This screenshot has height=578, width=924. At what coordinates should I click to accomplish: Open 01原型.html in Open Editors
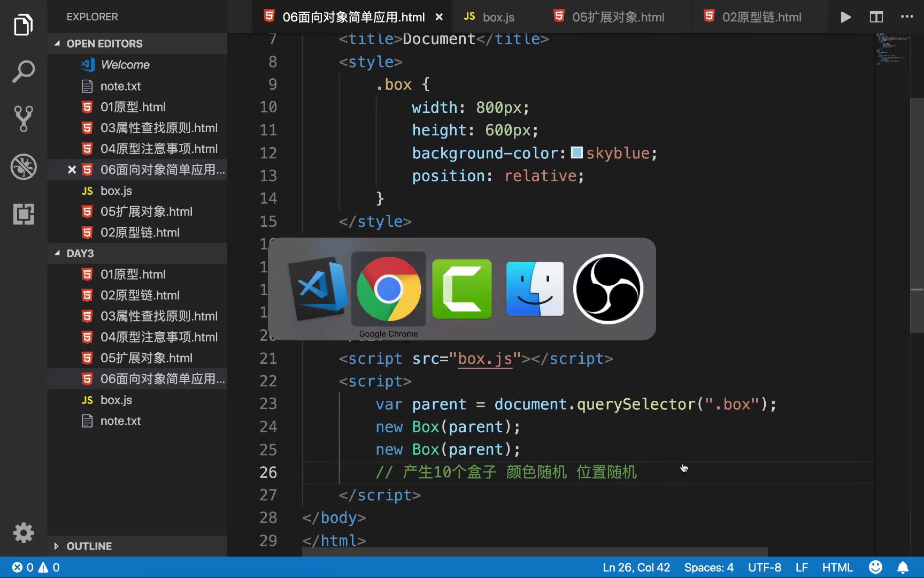pos(137,107)
